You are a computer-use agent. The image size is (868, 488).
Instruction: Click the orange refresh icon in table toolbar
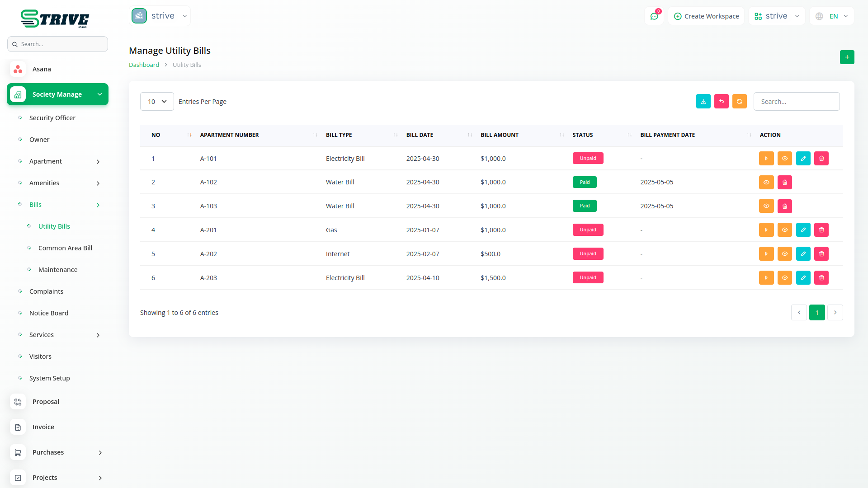click(x=739, y=102)
